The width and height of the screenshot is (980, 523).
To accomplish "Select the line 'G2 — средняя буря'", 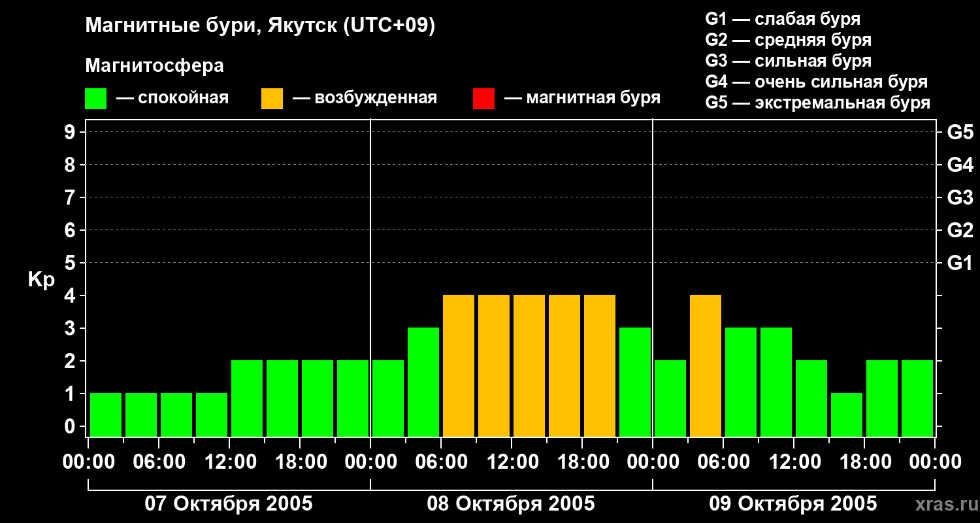I will [x=788, y=40].
